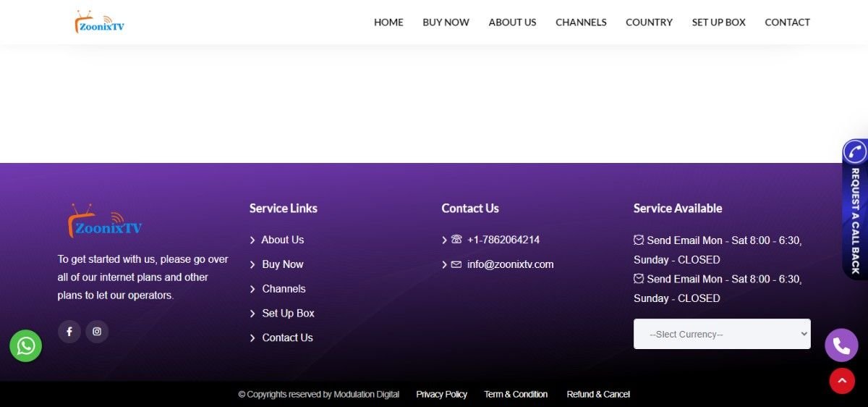Click the ZoonixTV logo in header

(x=100, y=22)
